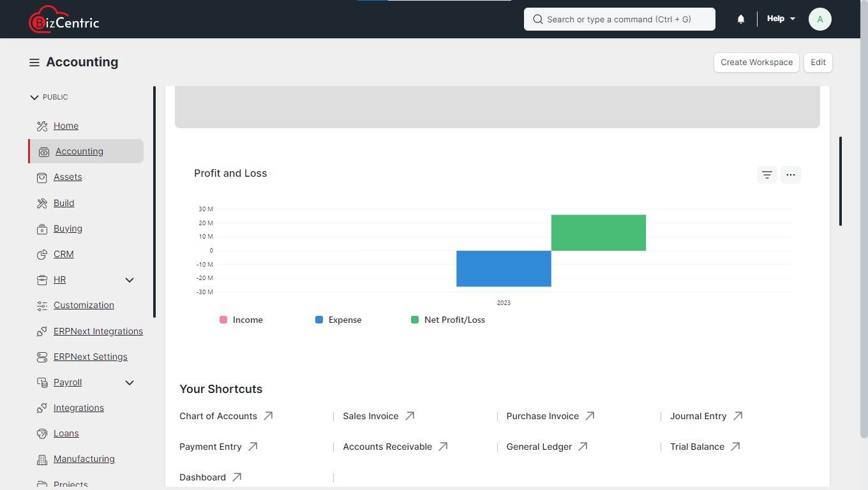
Task: Click the ERPNext Integrations icon
Action: tap(42, 332)
